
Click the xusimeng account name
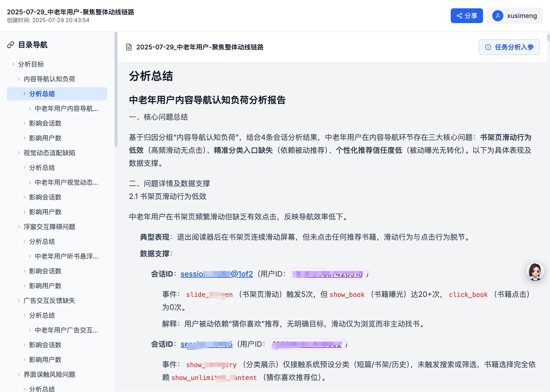click(522, 16)
